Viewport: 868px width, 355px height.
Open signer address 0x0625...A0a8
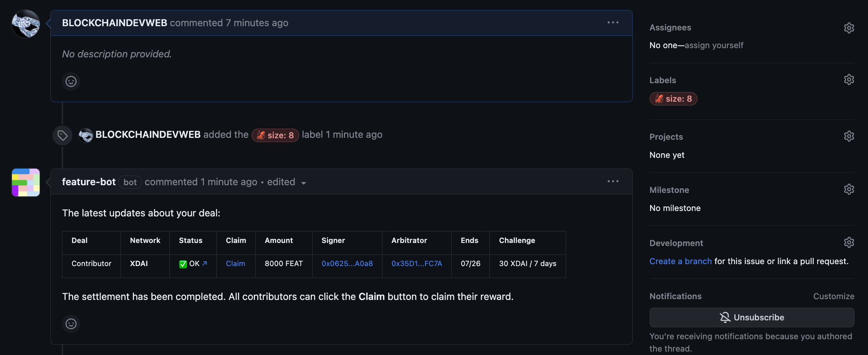point(347,264)
